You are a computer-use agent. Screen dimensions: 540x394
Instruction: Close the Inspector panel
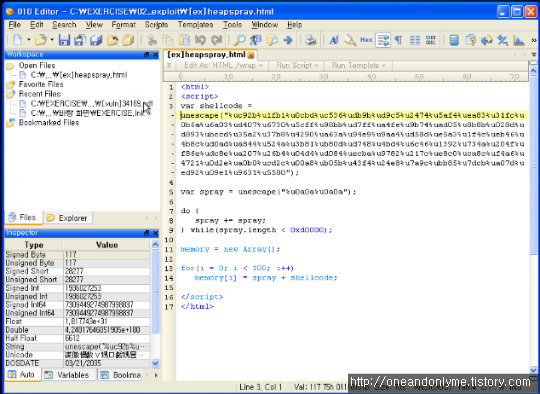(x=155, y=233)
